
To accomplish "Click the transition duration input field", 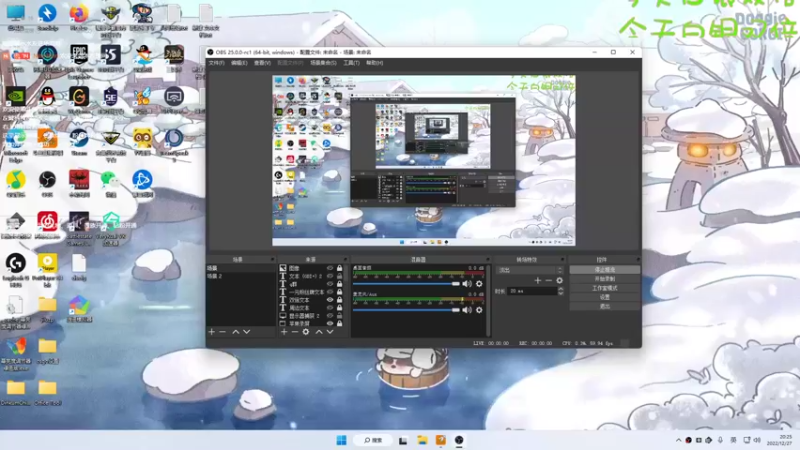I will click(x=531, y=291).
